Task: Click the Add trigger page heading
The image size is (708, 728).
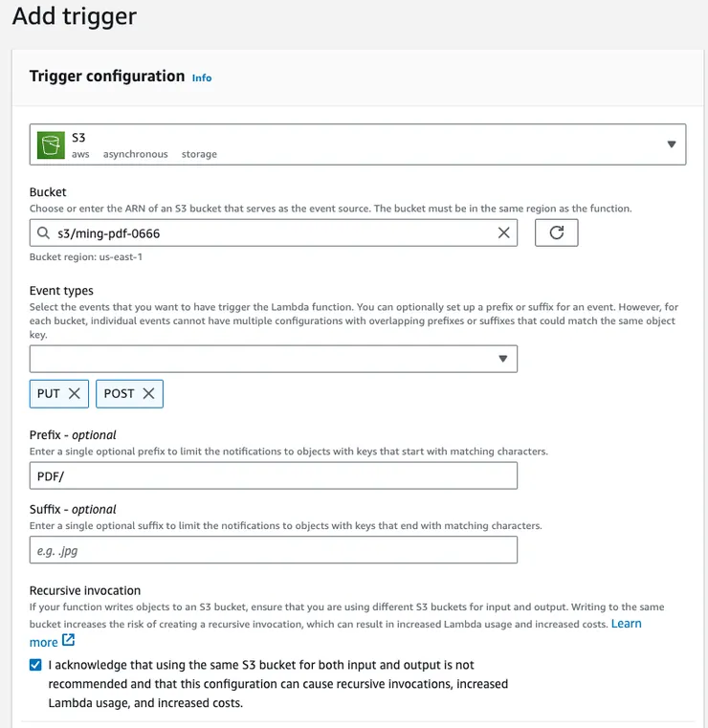Action: (x=75, y=16)
